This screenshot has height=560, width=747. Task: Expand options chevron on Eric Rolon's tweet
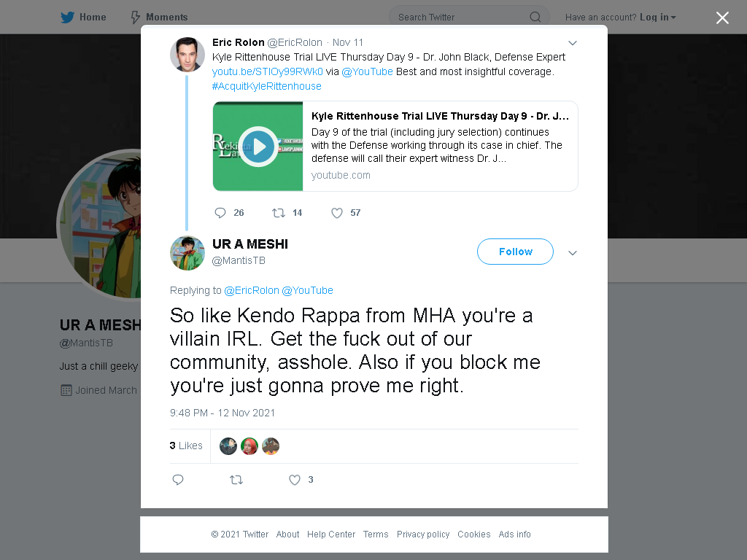coord(573,43)
